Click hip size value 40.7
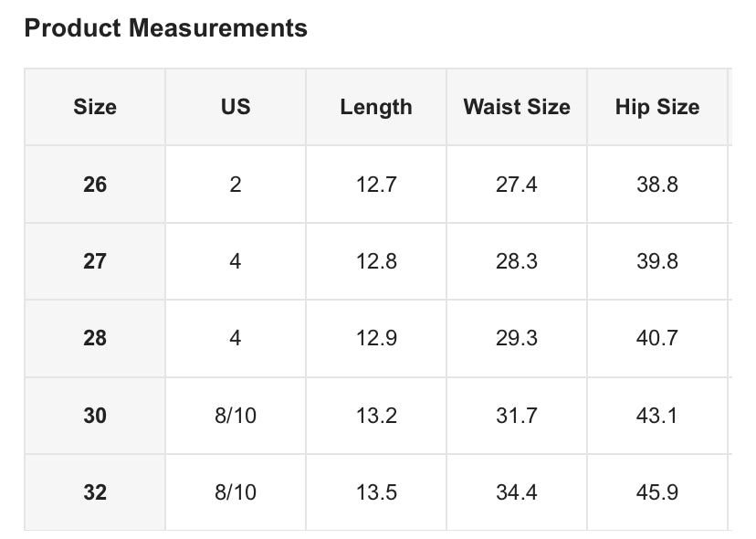756x539 pixels. click(657, 338)
